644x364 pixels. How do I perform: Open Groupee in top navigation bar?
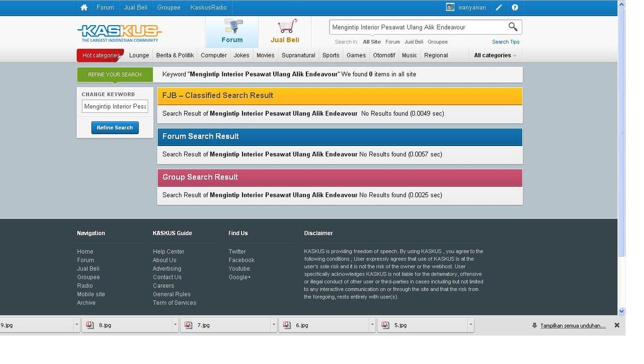tap(169, 8)
